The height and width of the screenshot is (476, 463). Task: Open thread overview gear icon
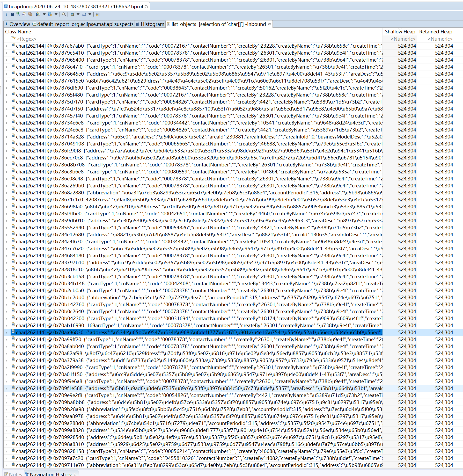point(30,14)
